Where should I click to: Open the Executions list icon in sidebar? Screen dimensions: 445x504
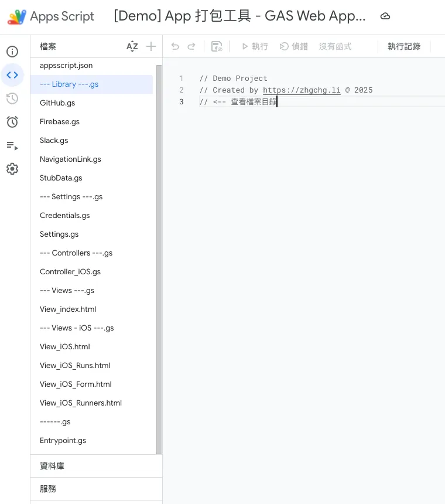12,145
